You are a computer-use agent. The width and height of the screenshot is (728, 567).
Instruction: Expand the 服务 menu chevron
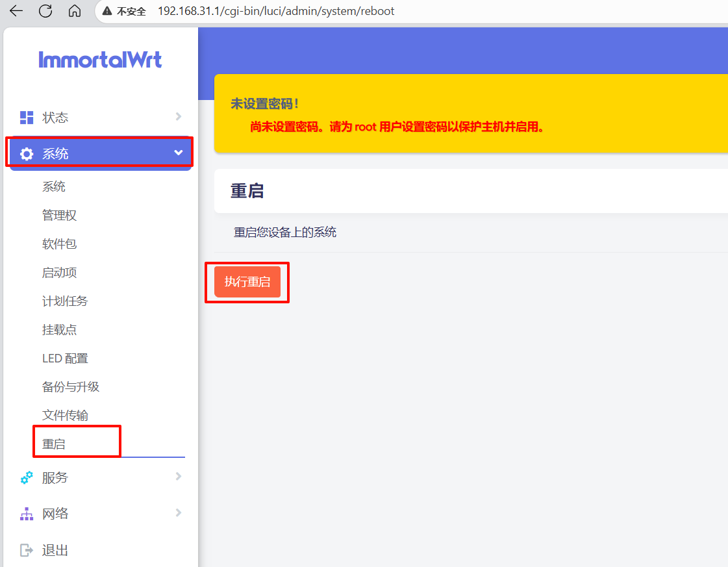179,477
